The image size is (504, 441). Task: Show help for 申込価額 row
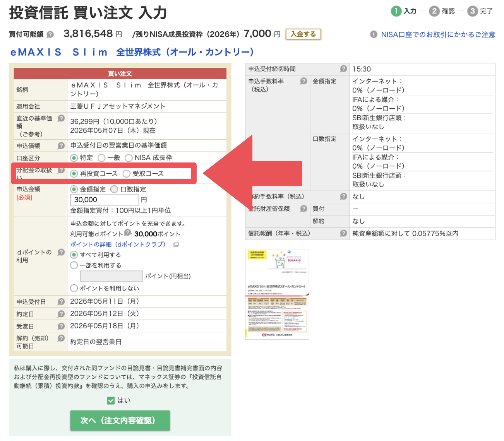coord(61,146)
